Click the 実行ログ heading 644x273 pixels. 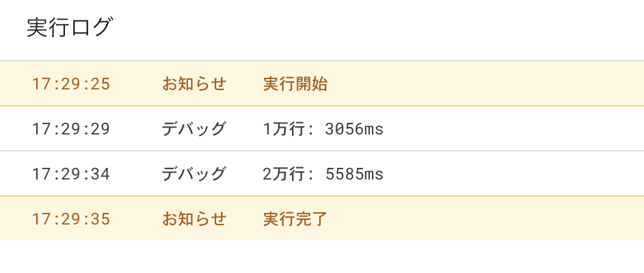(x=69, y=28)
